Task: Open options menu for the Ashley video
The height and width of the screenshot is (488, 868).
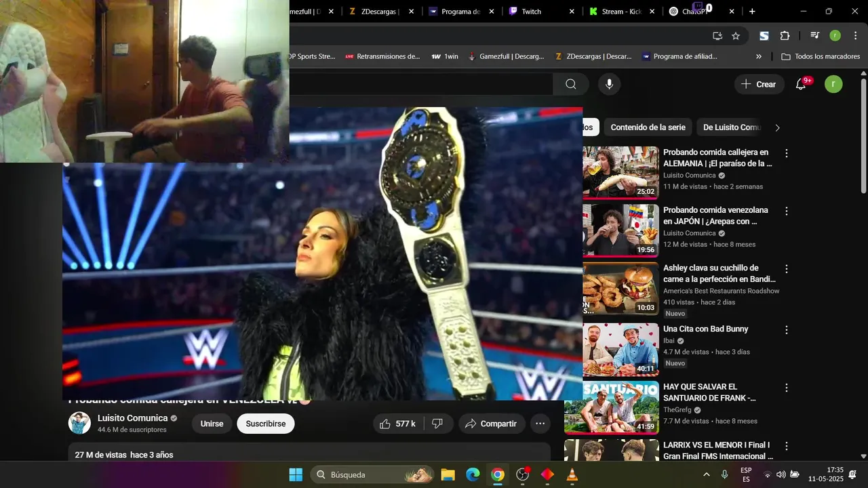Action: point(787,269)
